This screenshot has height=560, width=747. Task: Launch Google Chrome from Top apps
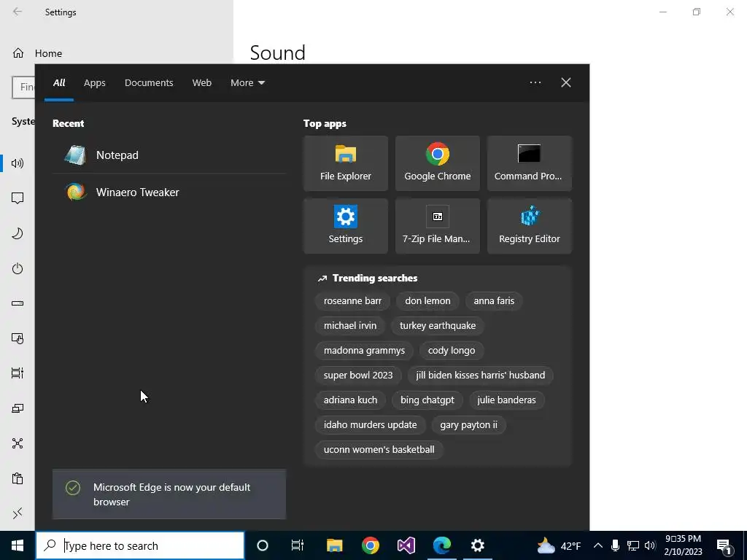pyautogui.click(x=438, y=163)
